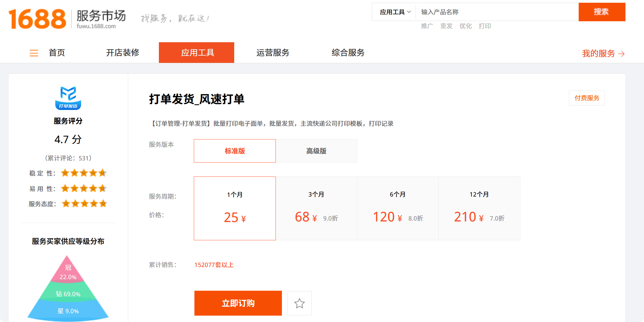Select the 优化 search suggestion
644x322 pixels.
click(465, 26)
